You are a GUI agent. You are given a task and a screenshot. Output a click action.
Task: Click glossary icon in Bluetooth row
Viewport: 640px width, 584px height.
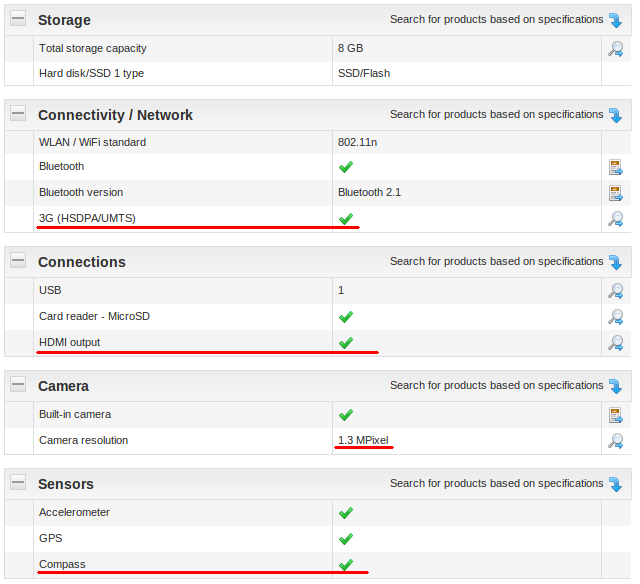point(616,167)
